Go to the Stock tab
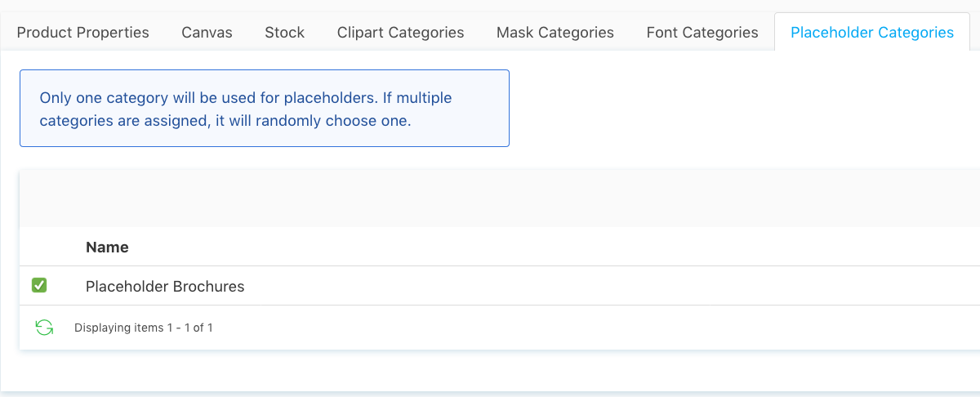Viewport: 980px width, 397px height. [x=285, y=33]
